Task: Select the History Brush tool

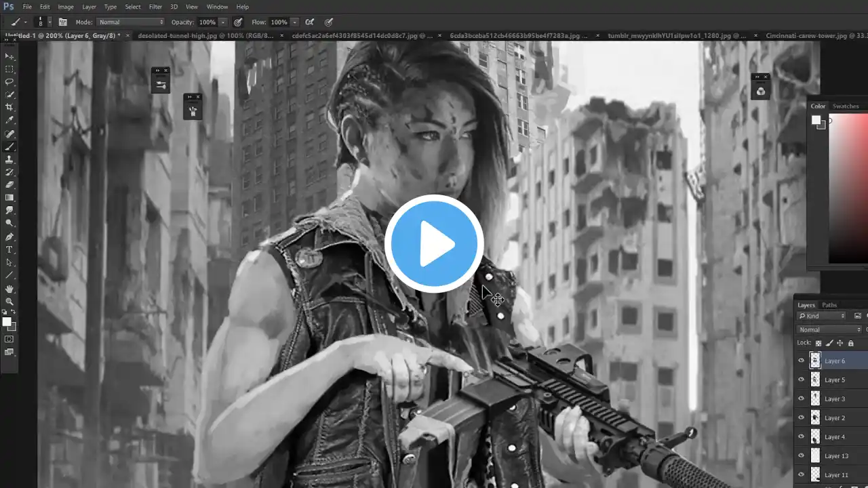Action: click(9, 173)
